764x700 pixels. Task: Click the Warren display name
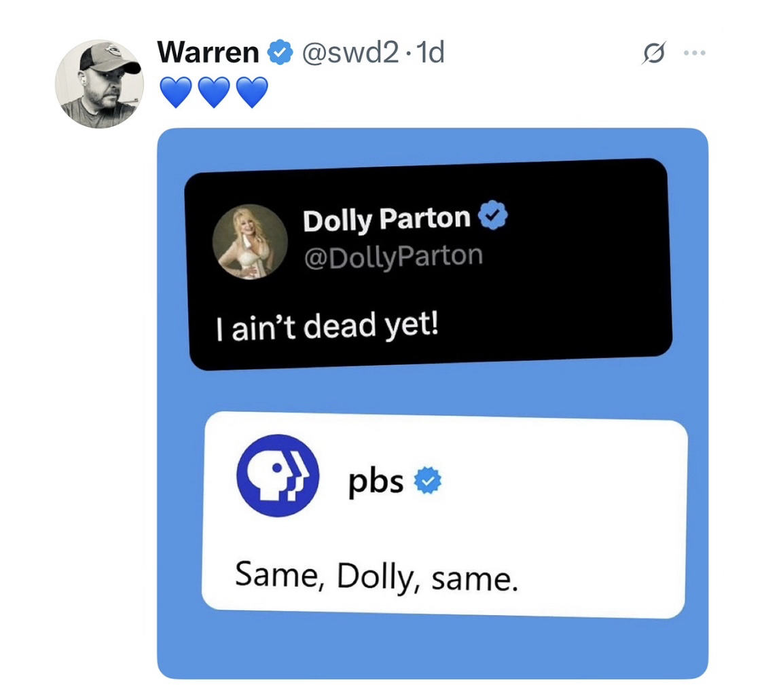(208, 52)
